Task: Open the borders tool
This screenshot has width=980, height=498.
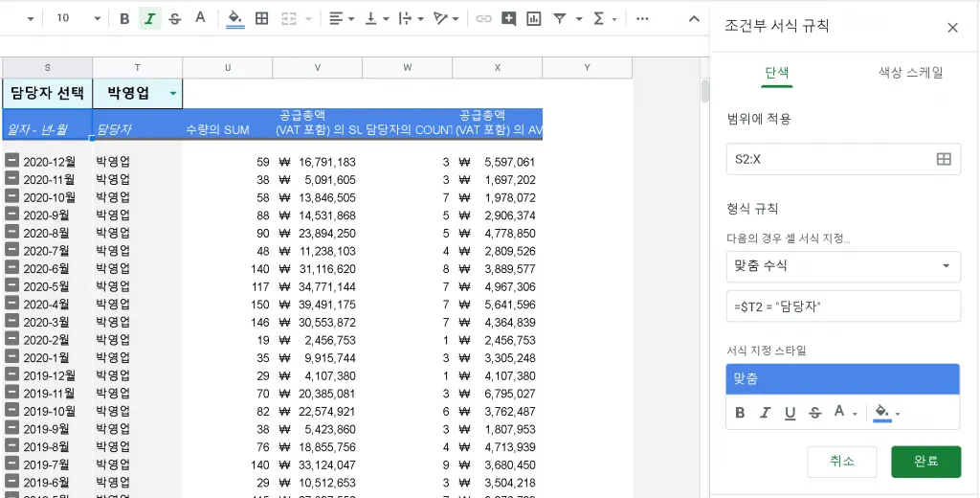Action: click(262, 19)
